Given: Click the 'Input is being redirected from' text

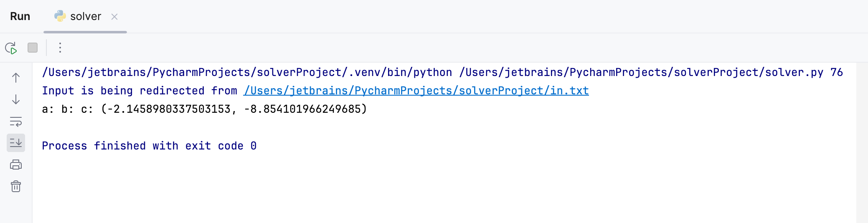Looking at the screenshot, I should pos(140,91).
